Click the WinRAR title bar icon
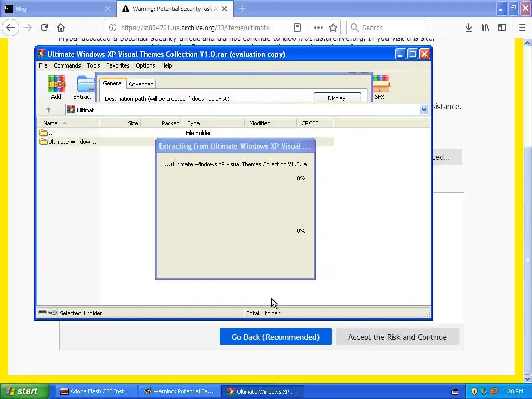The width and height of the screenshot is (532, 399). click(x=42, y=54)
